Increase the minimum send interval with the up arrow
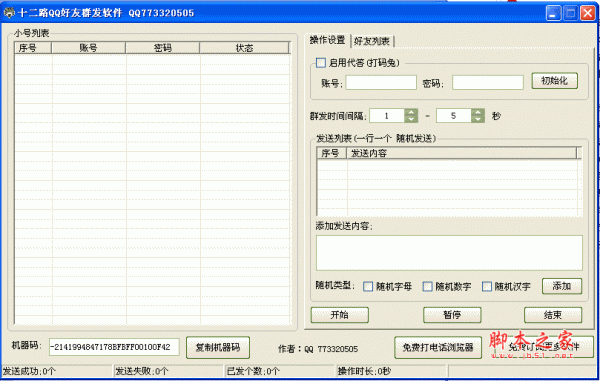 pyautogui.click(x=411, y=112)
